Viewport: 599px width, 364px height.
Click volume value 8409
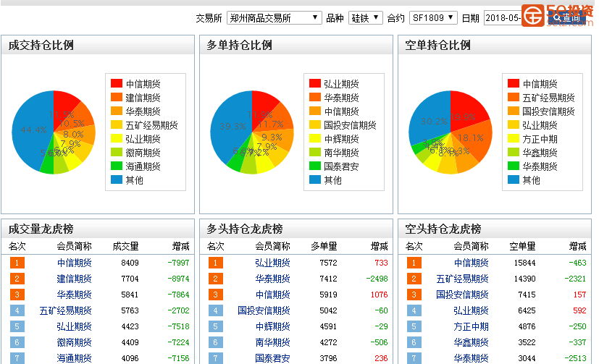click(130, 263)
